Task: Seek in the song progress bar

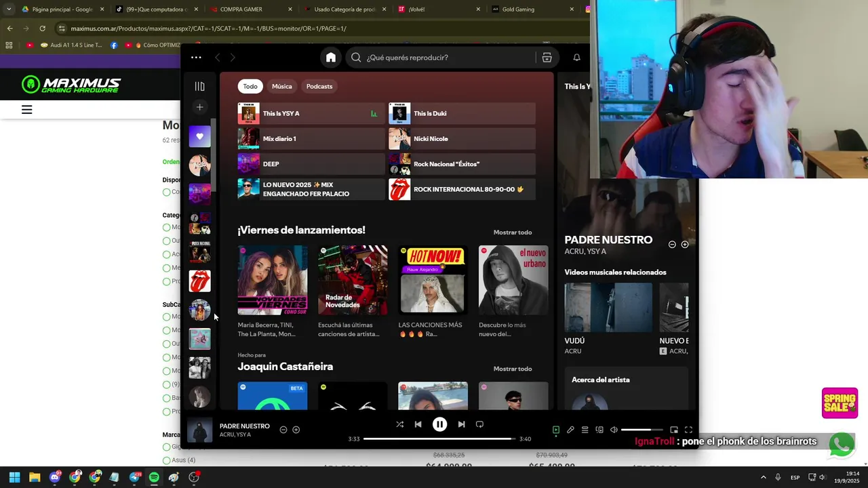Action: [439, 439]
